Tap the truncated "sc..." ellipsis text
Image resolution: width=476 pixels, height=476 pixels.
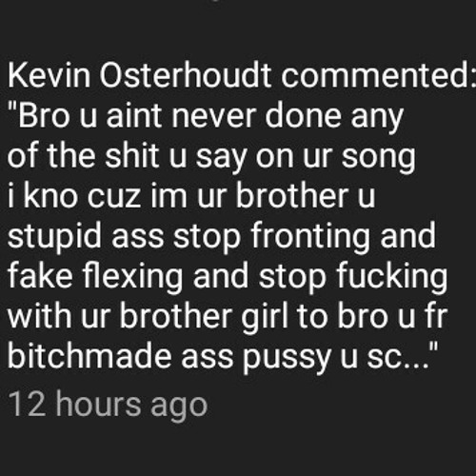(398, 357)
